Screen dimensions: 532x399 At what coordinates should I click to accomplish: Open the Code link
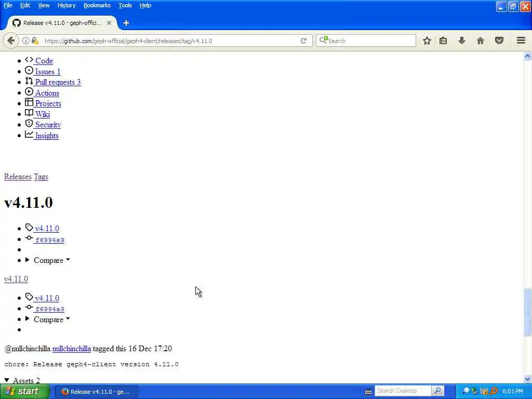(44, 61)
